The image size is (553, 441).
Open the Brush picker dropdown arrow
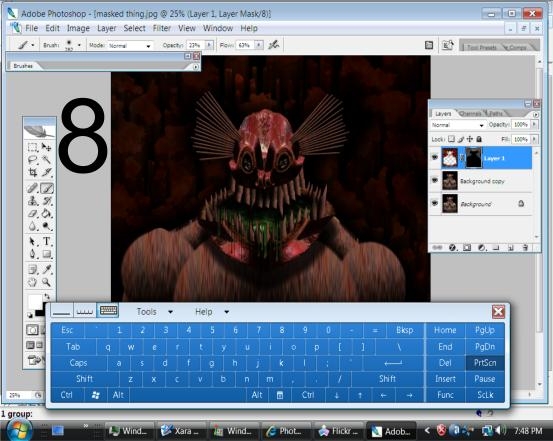pos(79,45)
